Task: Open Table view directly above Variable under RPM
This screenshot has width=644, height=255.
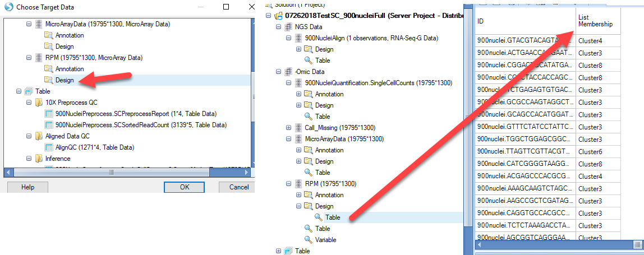Action: 323,229
